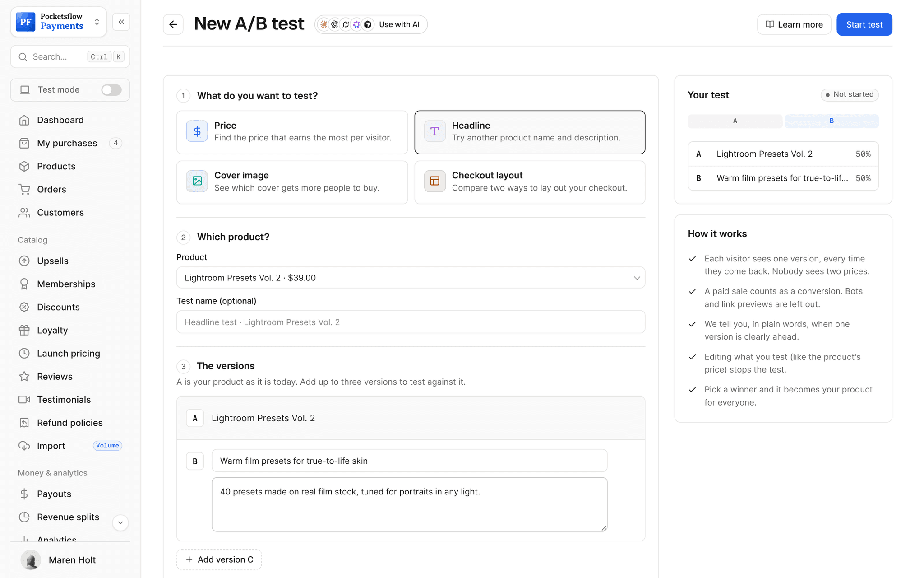Click Lightroom Presets Vol. 2 row A summary
This screenshot has width=924, height=578.
coord(783,154)
